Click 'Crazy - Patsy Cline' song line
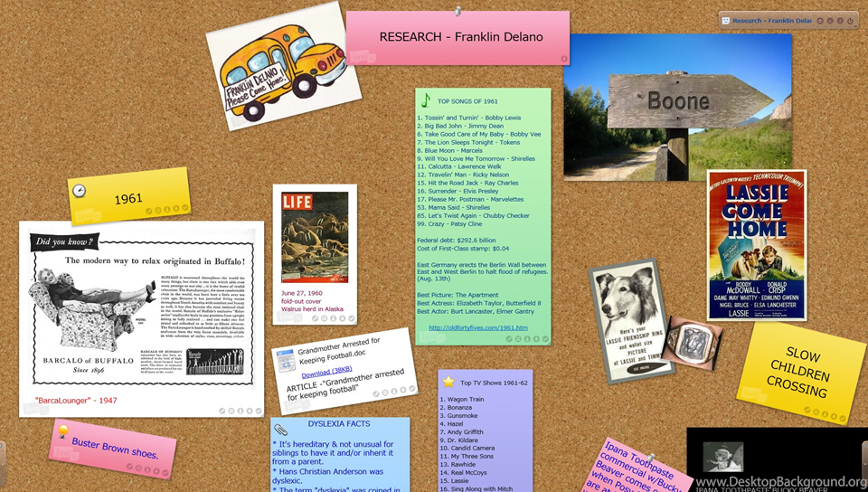This screenshot has width=868, height=492. coord(449,223)
